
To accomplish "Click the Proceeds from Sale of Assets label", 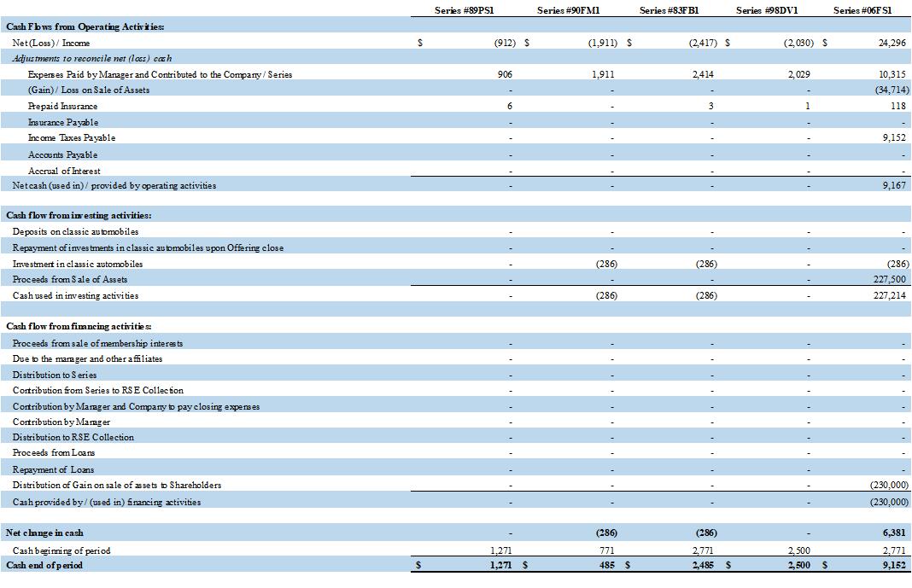I will (70, 279).
